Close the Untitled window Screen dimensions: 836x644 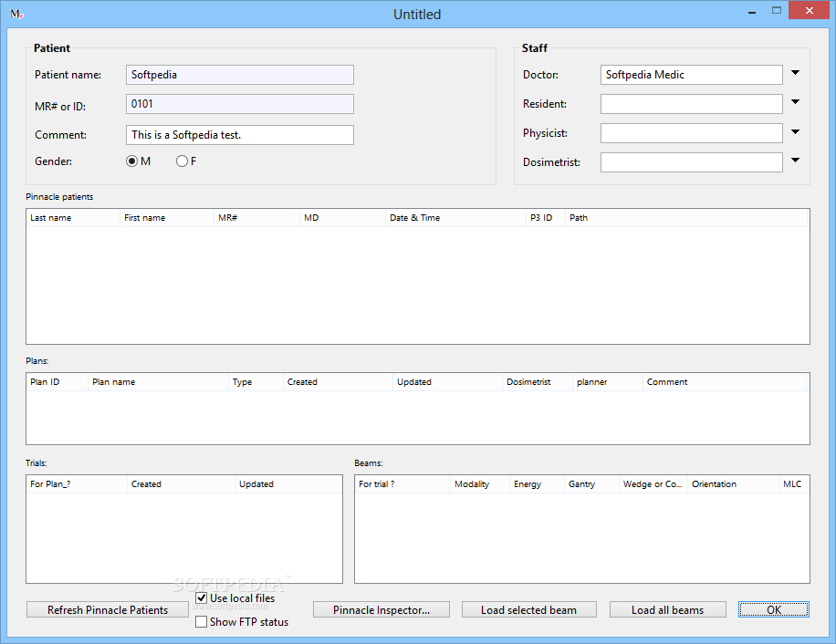[x=810, y=11]
